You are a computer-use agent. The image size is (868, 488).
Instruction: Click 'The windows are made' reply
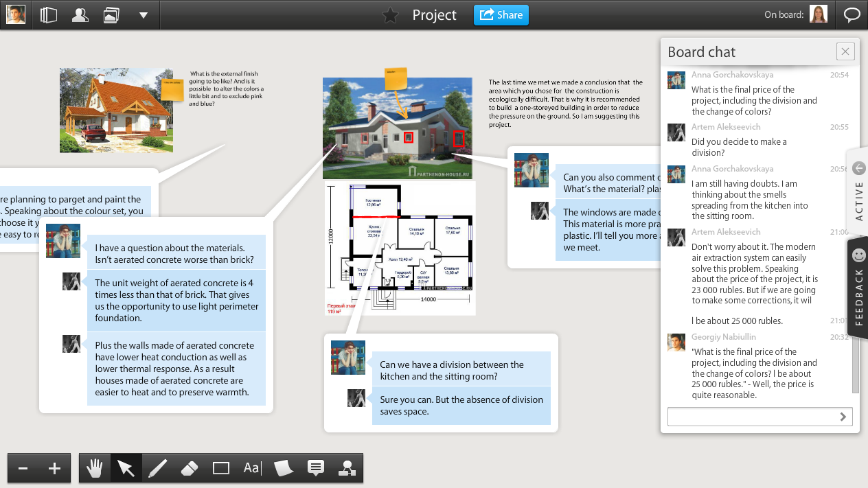(x=608, y=229)
